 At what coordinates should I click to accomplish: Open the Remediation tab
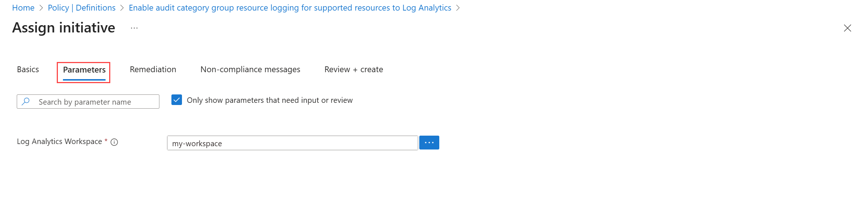(153, 69)
